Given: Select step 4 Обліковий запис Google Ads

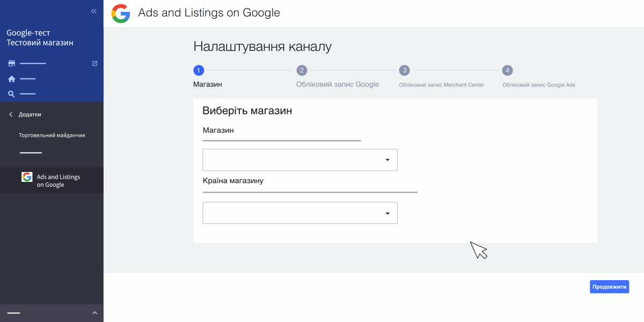Looking at the screenshot, I should 508,70.
